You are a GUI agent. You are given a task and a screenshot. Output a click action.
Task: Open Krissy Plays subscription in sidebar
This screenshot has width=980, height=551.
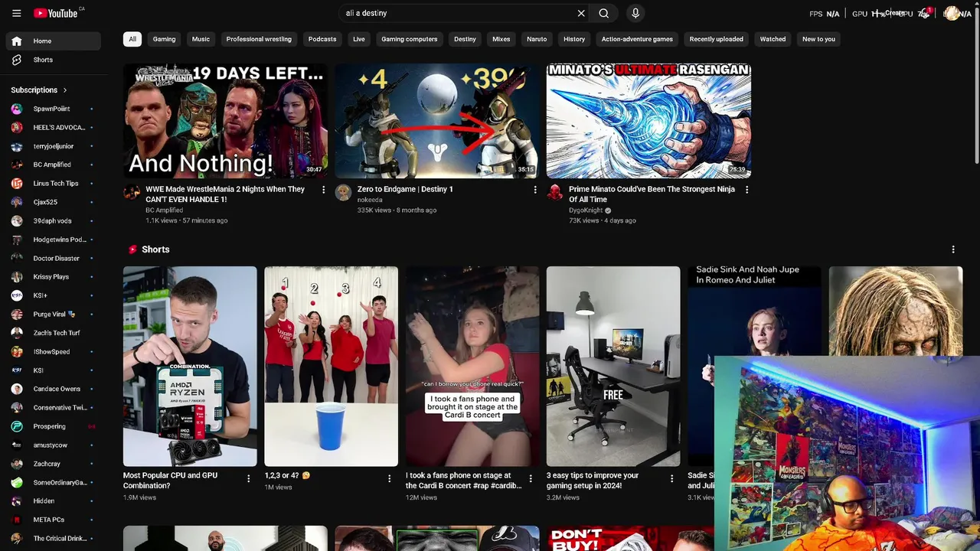(x=53, y=277)
